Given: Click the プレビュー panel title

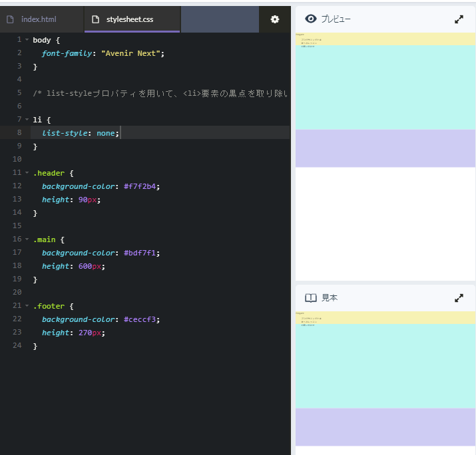Looking at the screenshot, I should [x=336, y=19].
